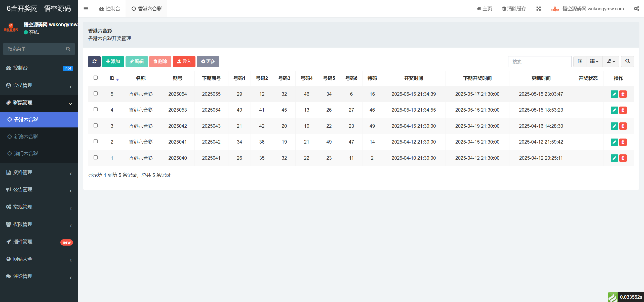Click the refresh table icon button

94,61
